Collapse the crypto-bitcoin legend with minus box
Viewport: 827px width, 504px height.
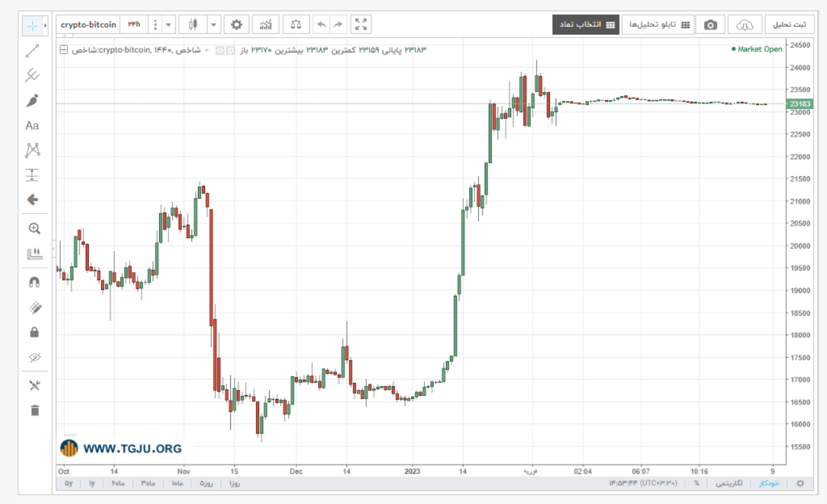64,50
